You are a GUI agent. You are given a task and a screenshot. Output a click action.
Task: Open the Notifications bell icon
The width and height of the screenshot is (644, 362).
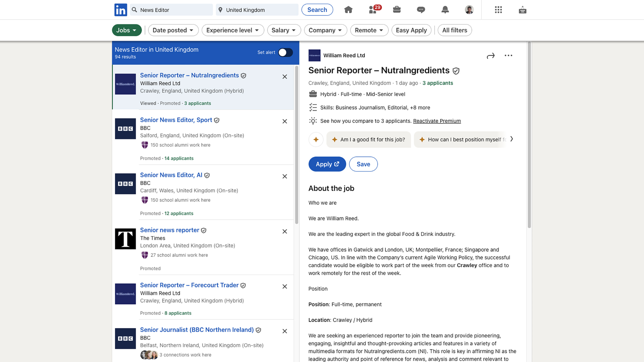445,10
